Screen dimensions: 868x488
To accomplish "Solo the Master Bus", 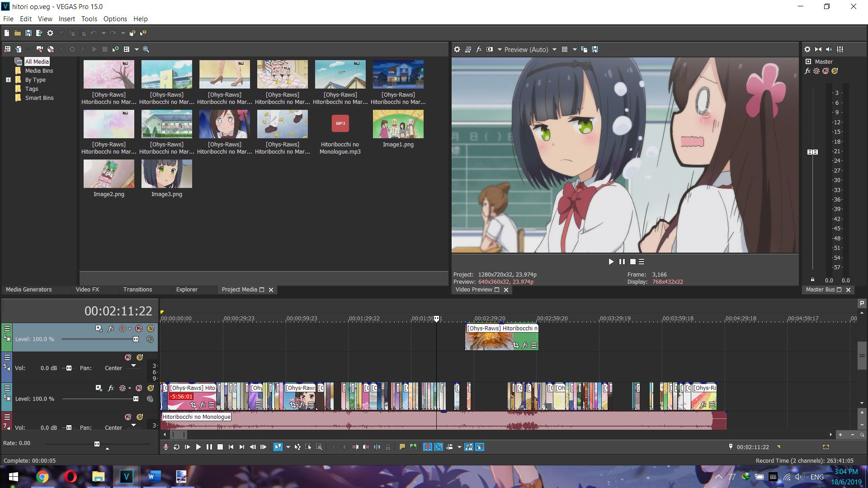I will (835, 71).
